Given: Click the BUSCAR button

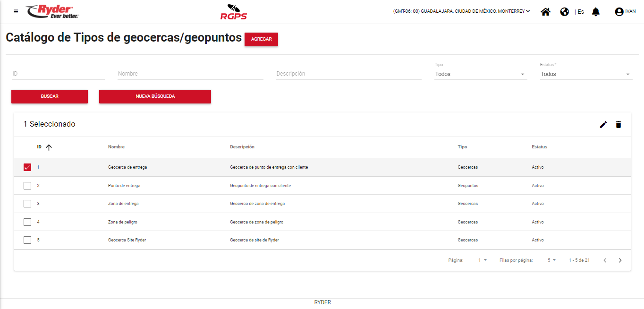Looking at the screenshot, I should [50, 96].
